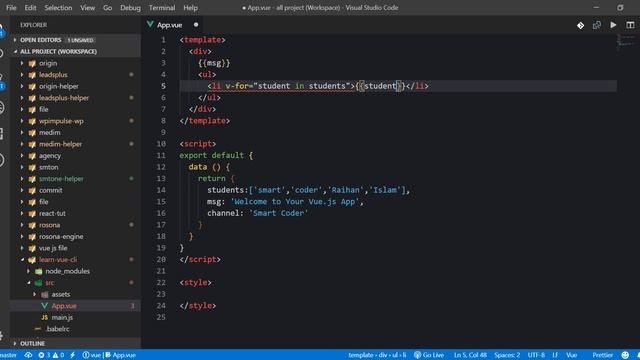Click the source control diamond icon in editor toolbar

580,25
